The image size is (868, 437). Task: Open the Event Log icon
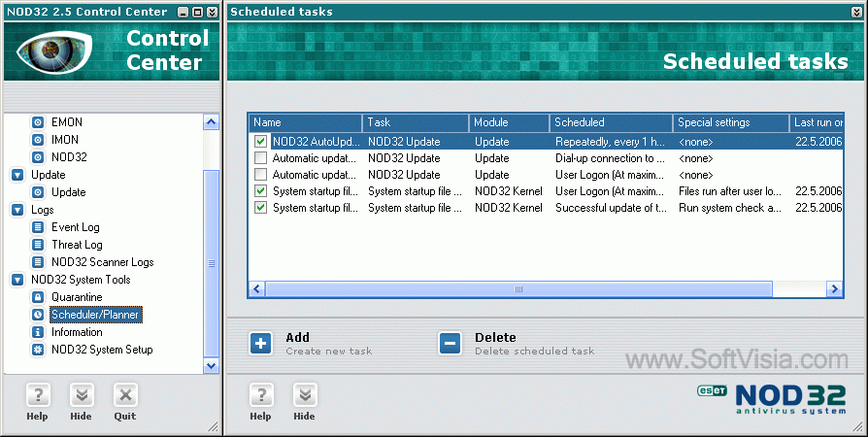(38, 227)
